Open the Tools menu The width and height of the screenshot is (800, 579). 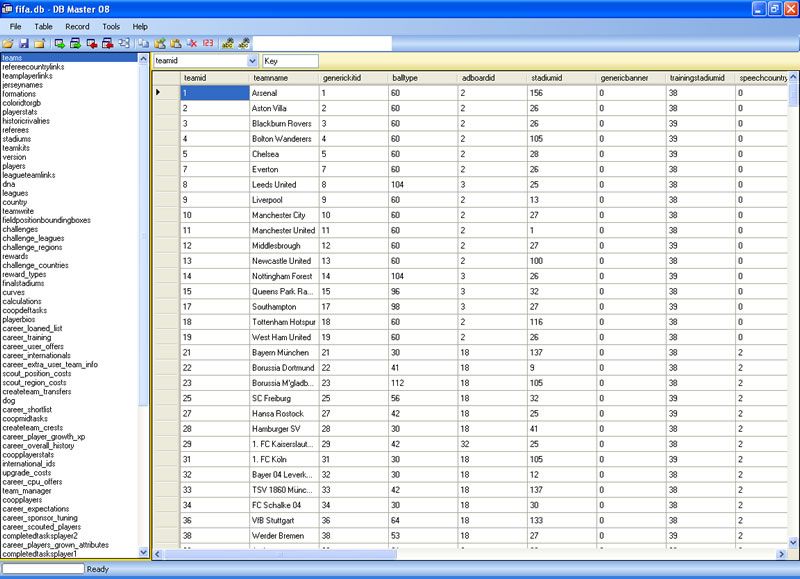(x=111, y=26)
